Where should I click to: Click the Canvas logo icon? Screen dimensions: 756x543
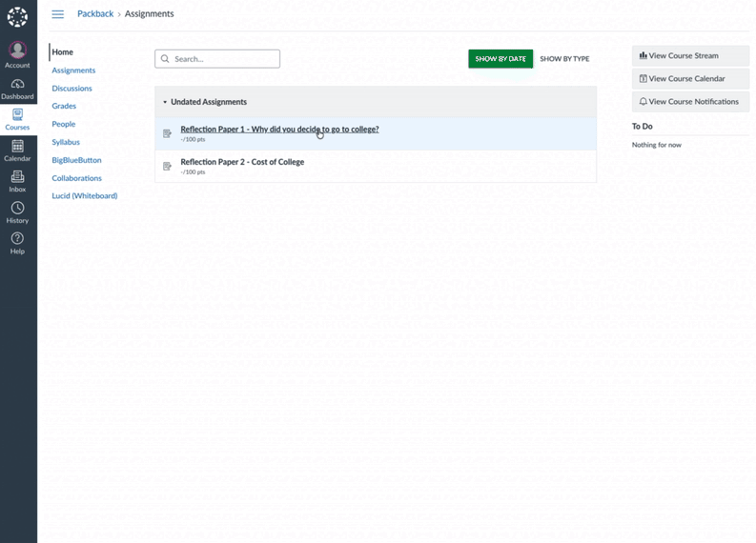pos(17,17)
